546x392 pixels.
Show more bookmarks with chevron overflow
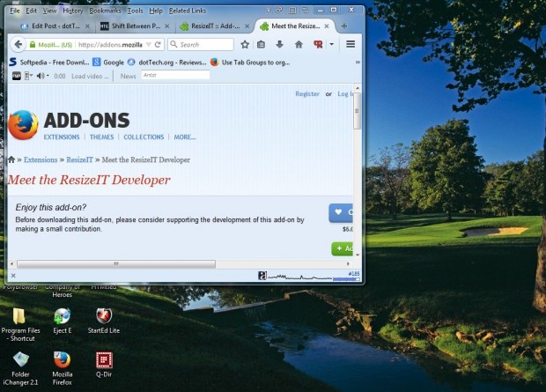click(358, 62)
